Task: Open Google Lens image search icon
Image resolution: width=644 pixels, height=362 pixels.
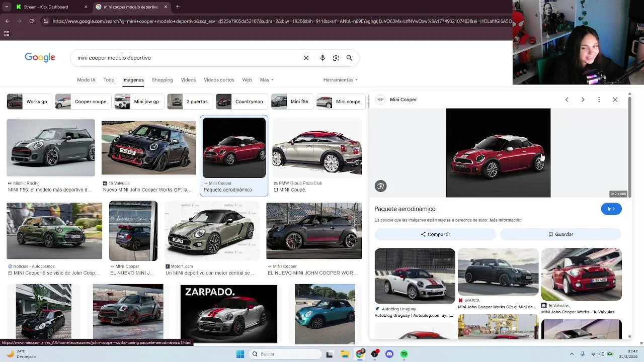Action: [x=336, y=58]
